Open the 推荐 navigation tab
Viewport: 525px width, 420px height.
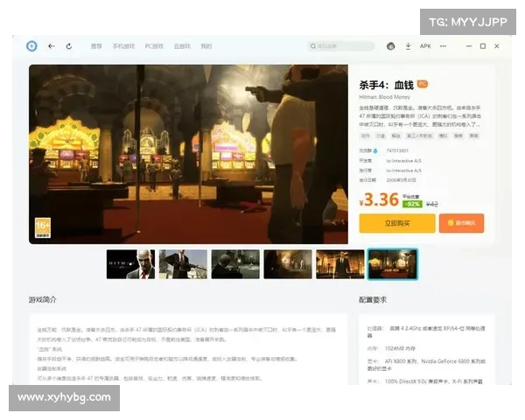96,45
